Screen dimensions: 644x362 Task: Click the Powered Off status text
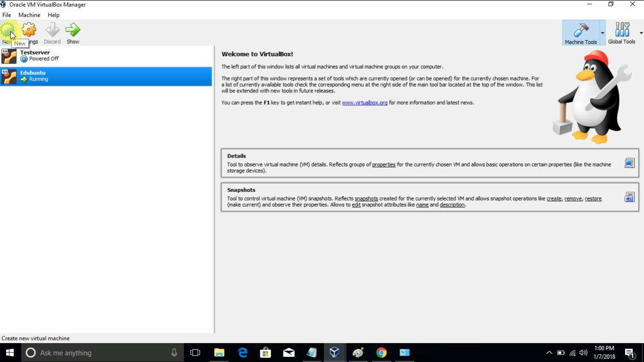44,59
